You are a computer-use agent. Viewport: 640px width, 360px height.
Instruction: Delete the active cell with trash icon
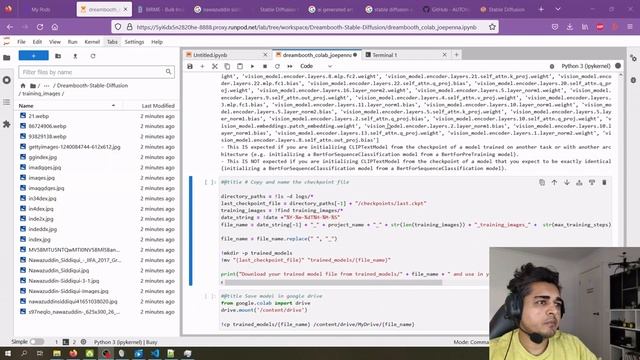point(604,182)
